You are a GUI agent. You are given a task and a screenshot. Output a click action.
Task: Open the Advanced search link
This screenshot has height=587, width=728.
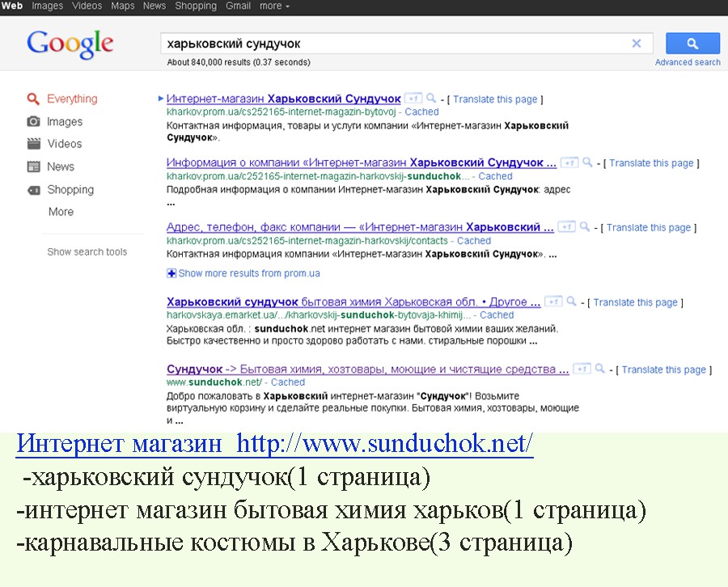click(688, 62)
